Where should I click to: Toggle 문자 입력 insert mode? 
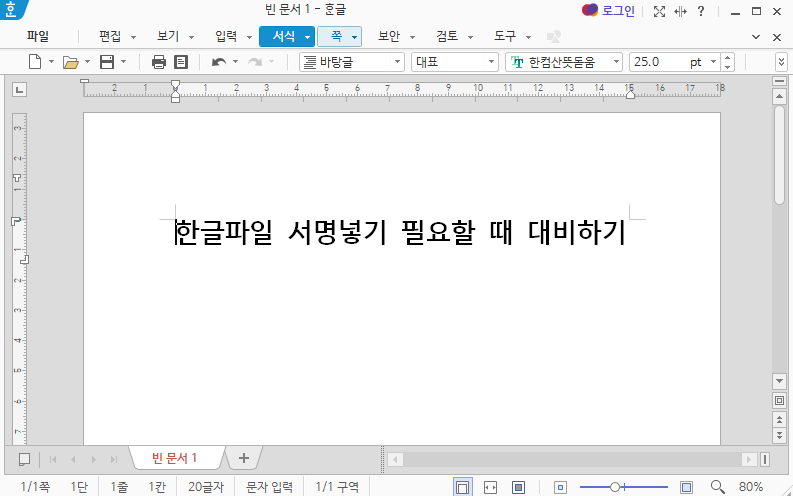click(x=269, y=487)
